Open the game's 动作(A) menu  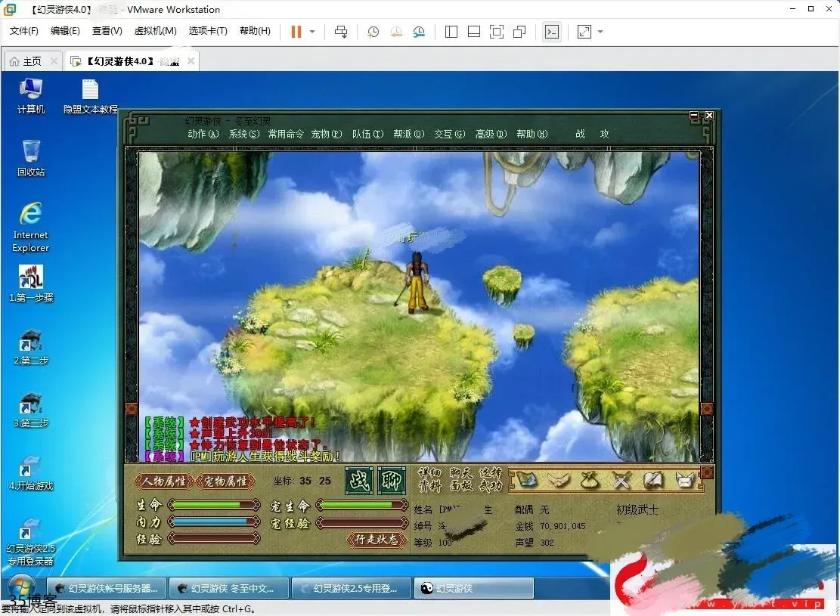[203, 134]
